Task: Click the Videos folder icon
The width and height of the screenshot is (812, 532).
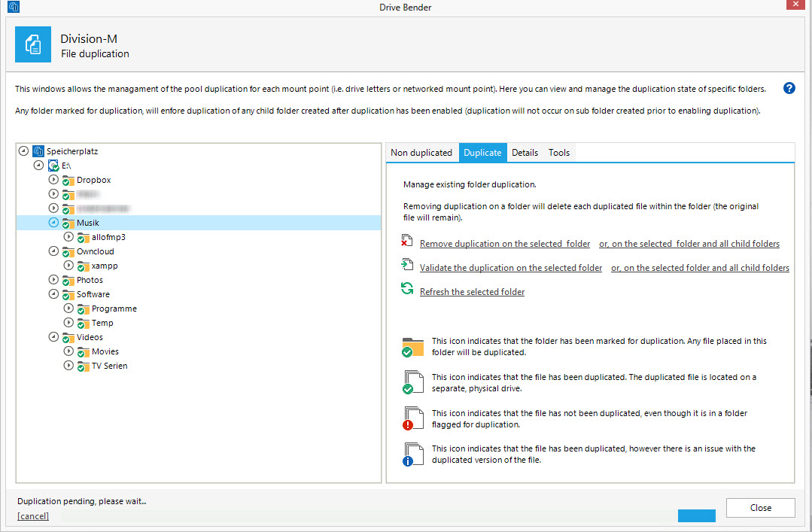Action: point(68,338)
